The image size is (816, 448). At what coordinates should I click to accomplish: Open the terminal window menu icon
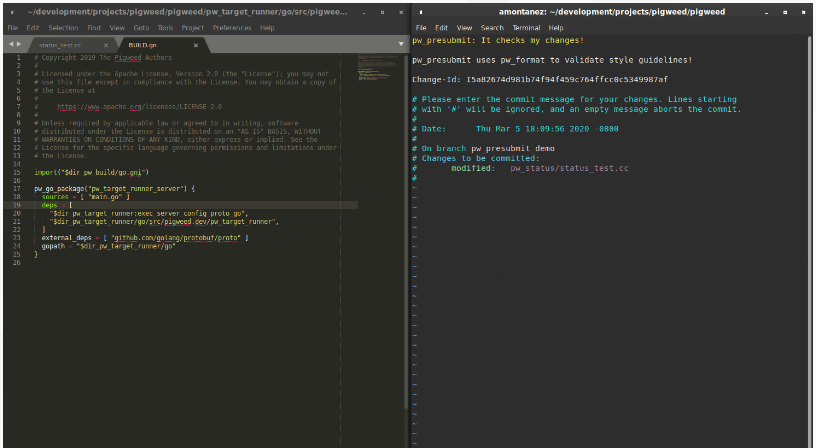tap(420, 12)
